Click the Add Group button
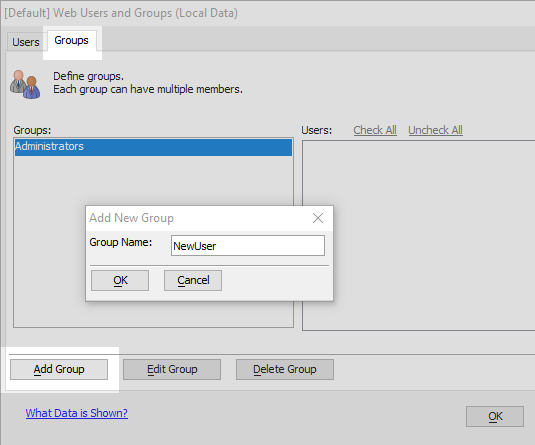This screenshot has width=535, height=445. click(x=59, y=369)
